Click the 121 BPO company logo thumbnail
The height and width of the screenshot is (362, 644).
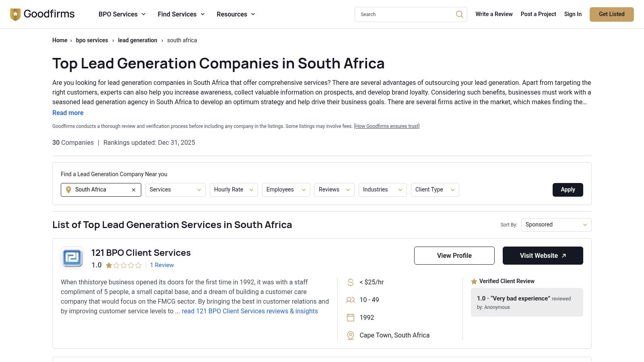point(72,257)
